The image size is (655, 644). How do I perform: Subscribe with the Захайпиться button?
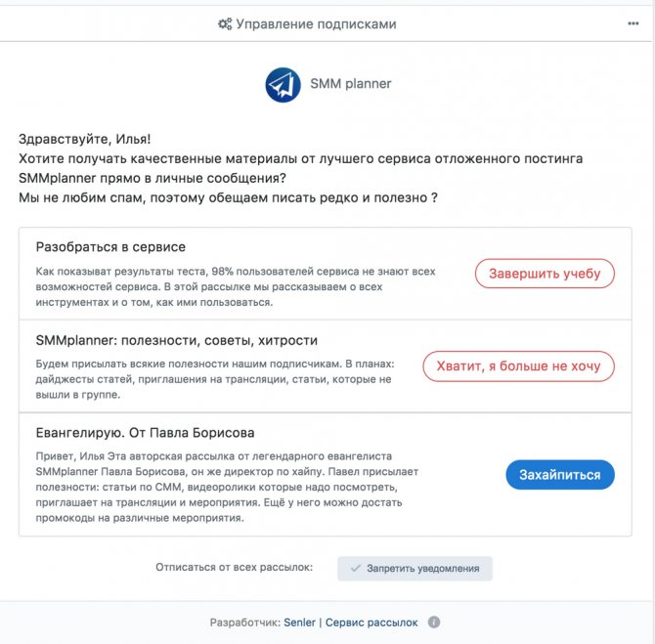click(x=560, y=475)
